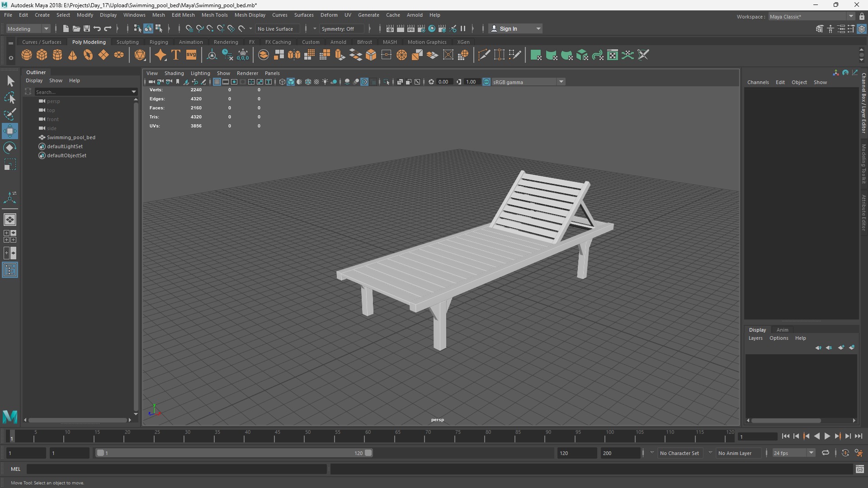Create a polygon cylinder from shelf
The image size is (868, 488).
point(57,55)
